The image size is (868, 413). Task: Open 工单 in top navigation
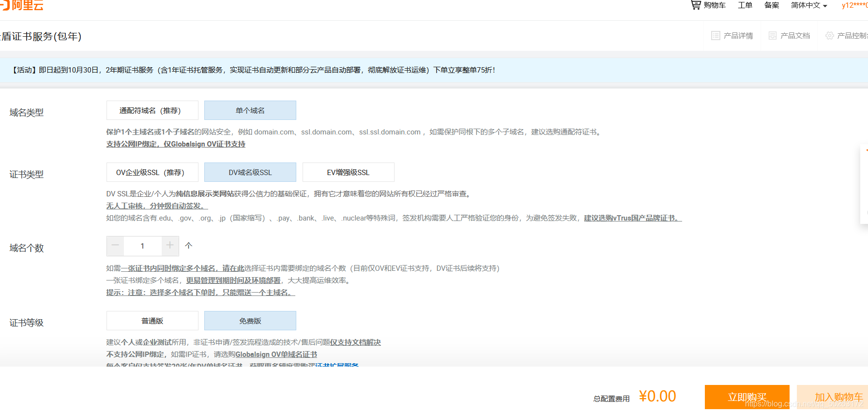[745, 5]
